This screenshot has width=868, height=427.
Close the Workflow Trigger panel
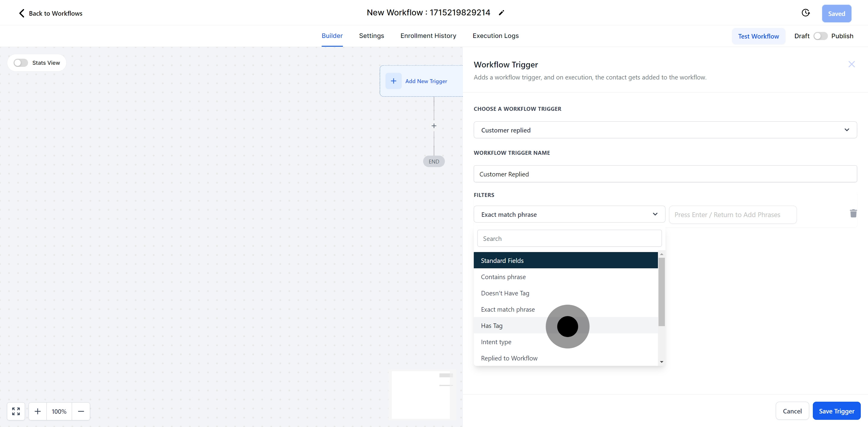click(x=851, y=64)
